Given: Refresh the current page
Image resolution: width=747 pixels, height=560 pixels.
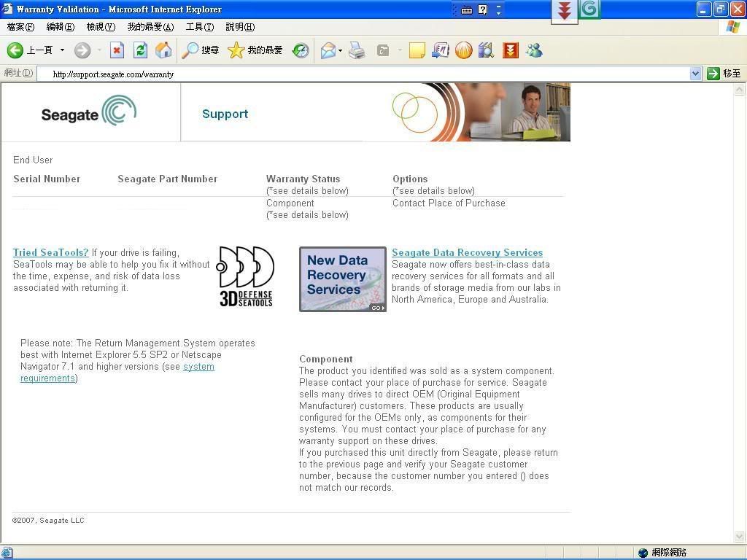Looking at the screenshot, I should click(140, 50).
